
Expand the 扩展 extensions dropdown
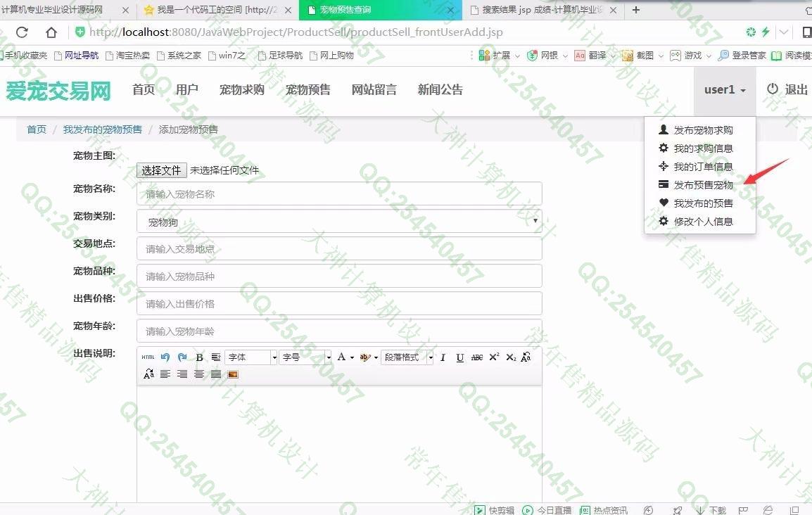tap(517, 56)
